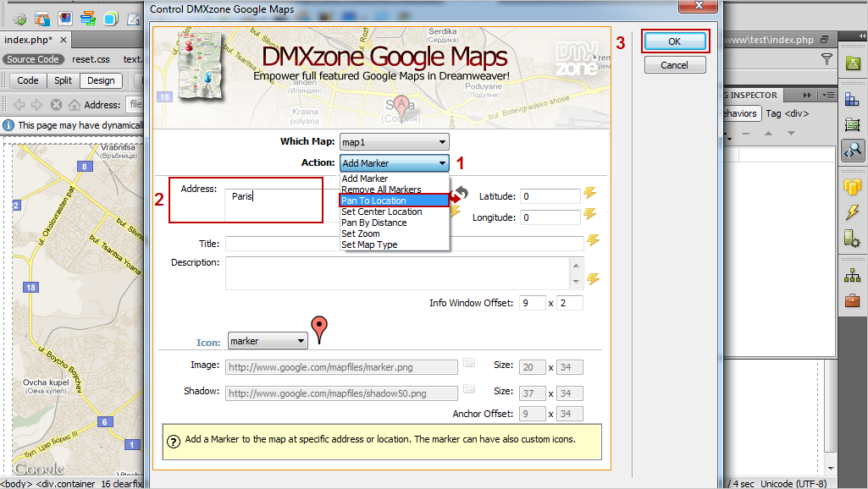Image resolution: width=868 pixels, height=489 pixels.
Task: Click the restore document window icon
Action: [x=824, y=40]
